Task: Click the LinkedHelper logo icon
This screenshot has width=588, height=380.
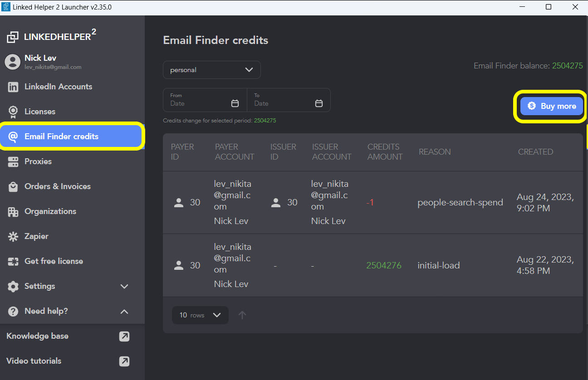Action: (x=13, y=37)
